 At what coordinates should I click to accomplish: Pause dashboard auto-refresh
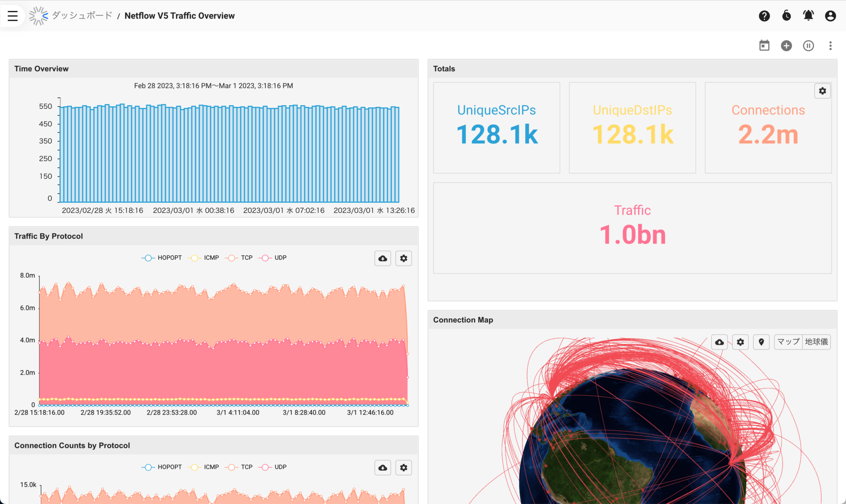808,45
